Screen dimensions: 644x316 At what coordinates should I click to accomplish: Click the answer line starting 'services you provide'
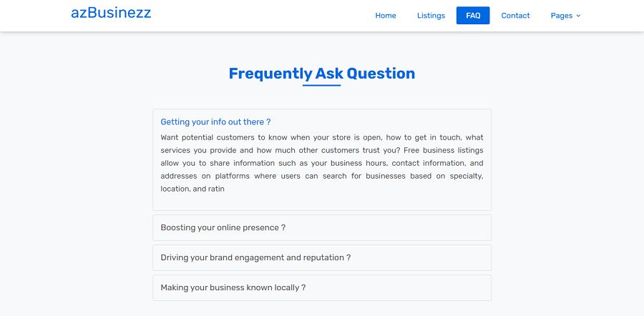click(x=322, y=150)
